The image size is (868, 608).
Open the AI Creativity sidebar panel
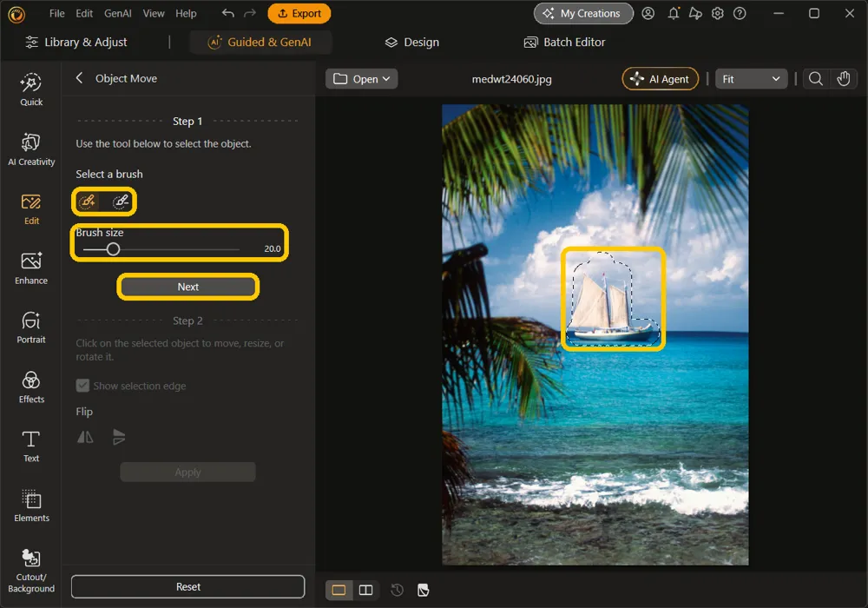click(x=31, y=149)
